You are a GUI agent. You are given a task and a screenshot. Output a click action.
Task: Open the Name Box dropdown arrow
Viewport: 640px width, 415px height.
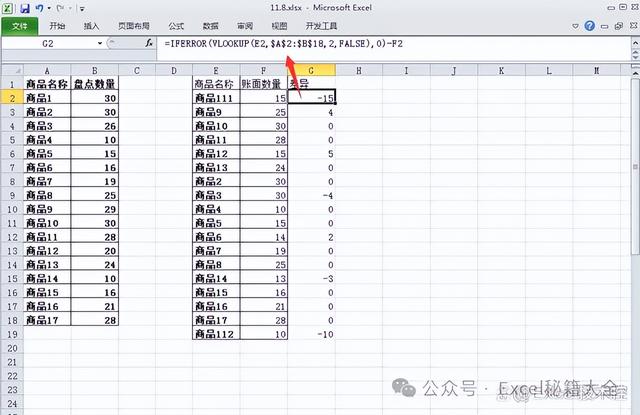(x=100, y=43)
